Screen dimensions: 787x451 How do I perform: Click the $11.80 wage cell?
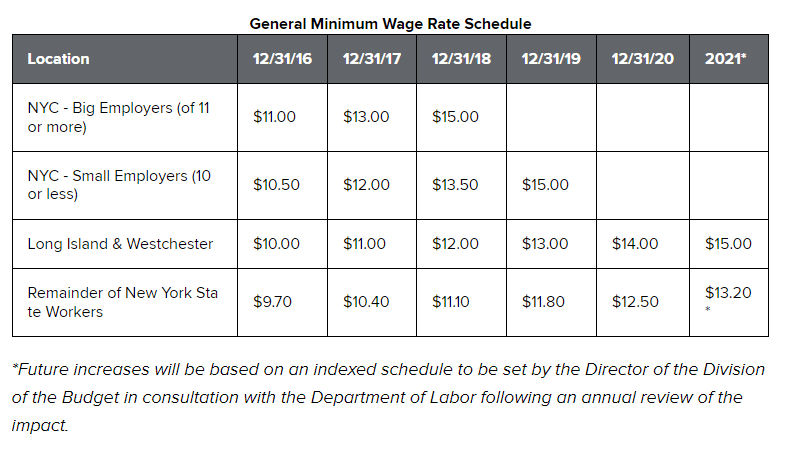click(x=545, y=302)
